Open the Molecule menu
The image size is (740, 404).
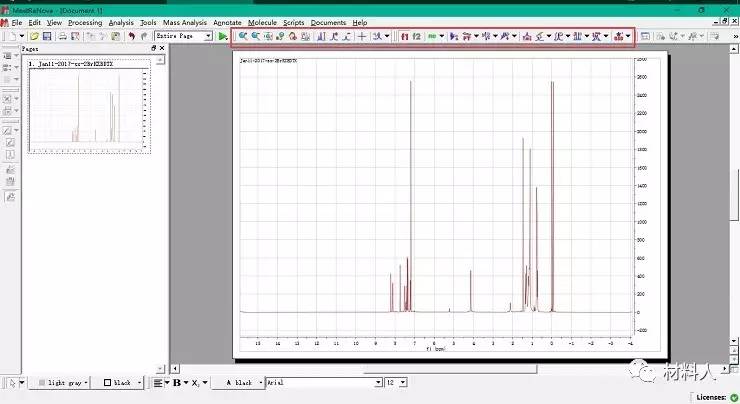pos(262,22)
